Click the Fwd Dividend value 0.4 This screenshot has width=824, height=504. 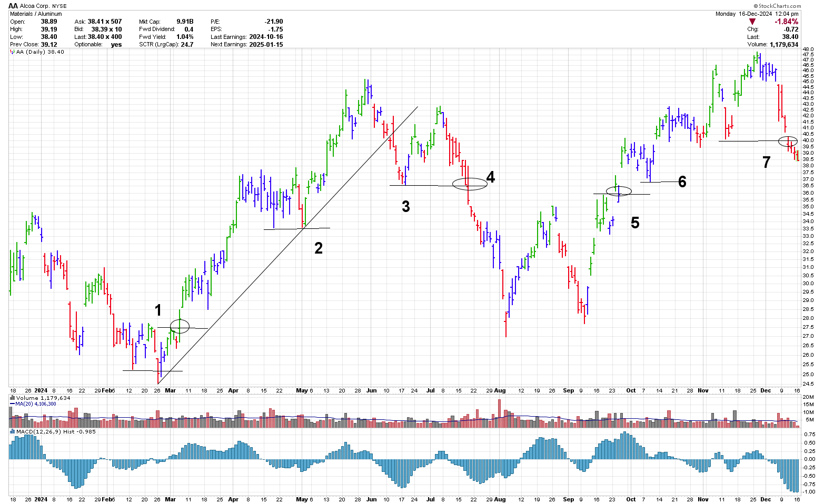point(189,29)
